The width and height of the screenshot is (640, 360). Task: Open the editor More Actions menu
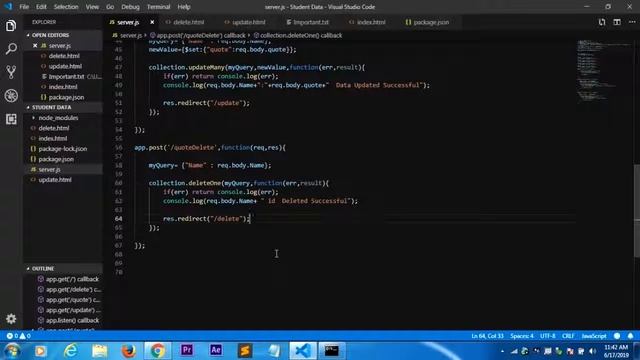(x=631, y=22)
